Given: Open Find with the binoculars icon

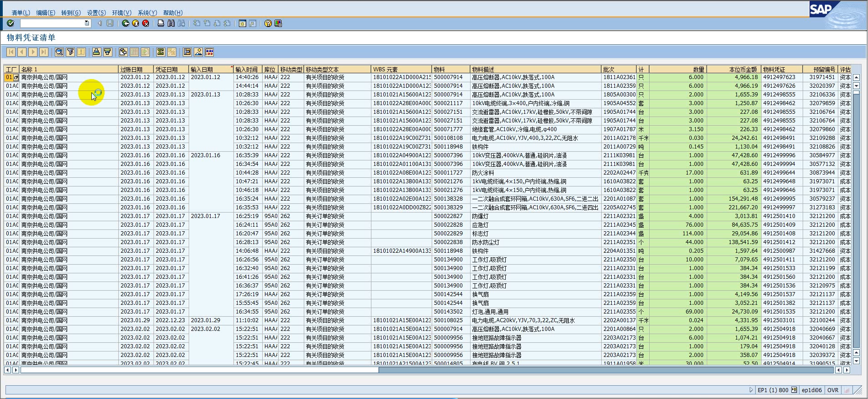Looking at the screenshot, I should click(171, 23).
